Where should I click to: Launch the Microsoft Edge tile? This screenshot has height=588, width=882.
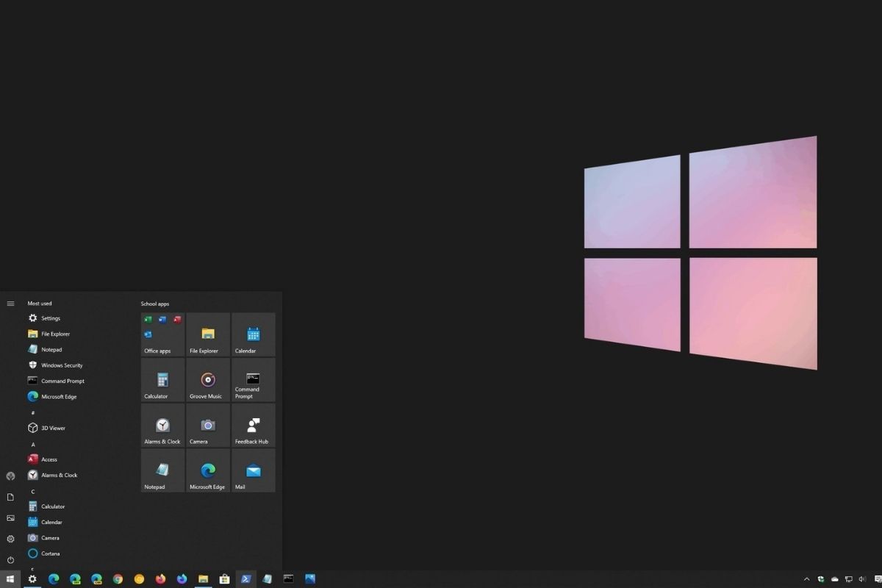[x=208, y=470]
